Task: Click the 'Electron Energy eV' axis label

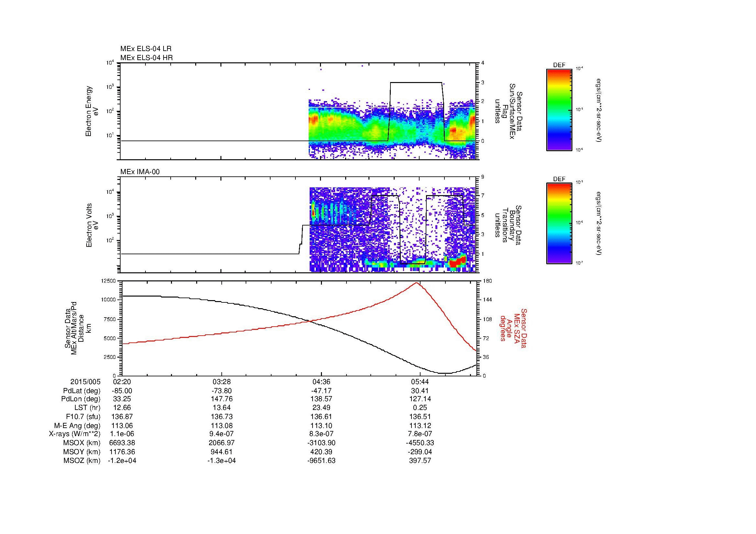Action: [92, 111]
